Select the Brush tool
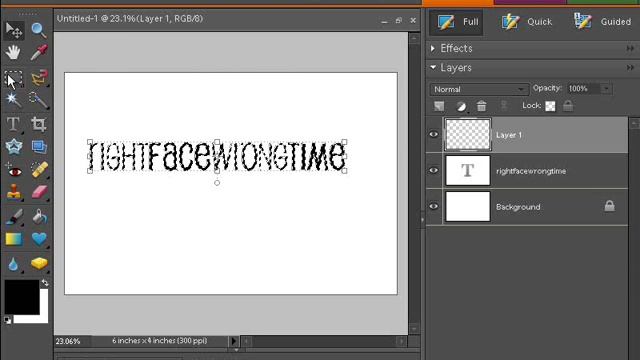 13,217
